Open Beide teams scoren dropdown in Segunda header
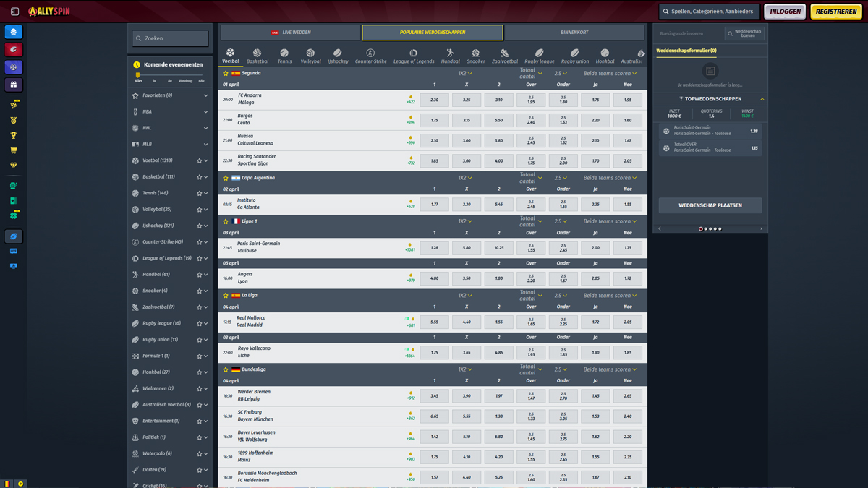This screenshot has width=868, height=488. pos(610,73)
